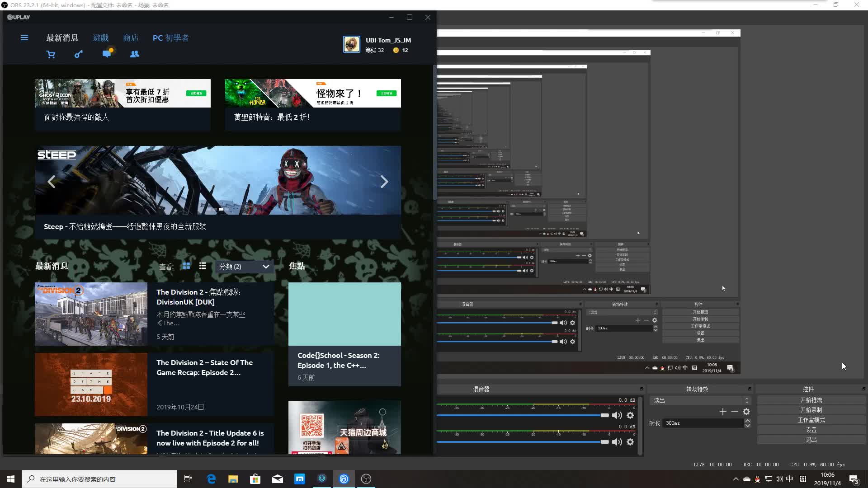The image size is (868, 488).
Task: Switch to Uplay taskbar icon
Action: pos(344,479)
